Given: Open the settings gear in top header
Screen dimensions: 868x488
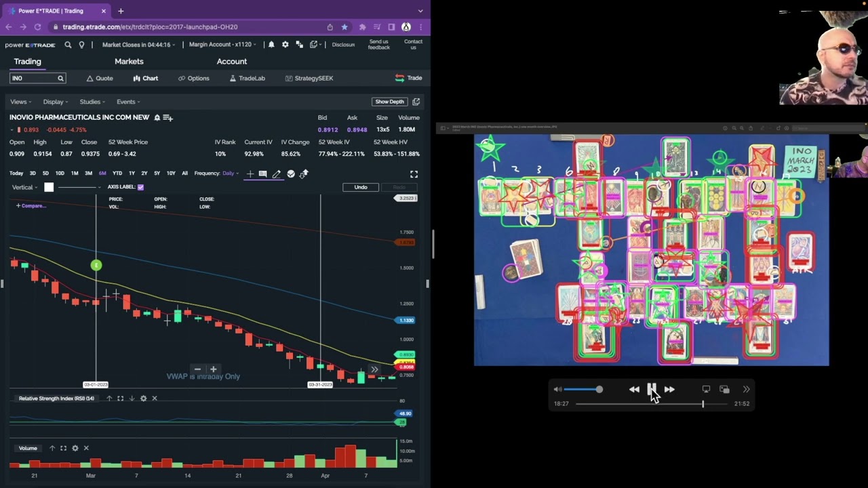Looking at the screenshot, I should click(x=285, y=45).
